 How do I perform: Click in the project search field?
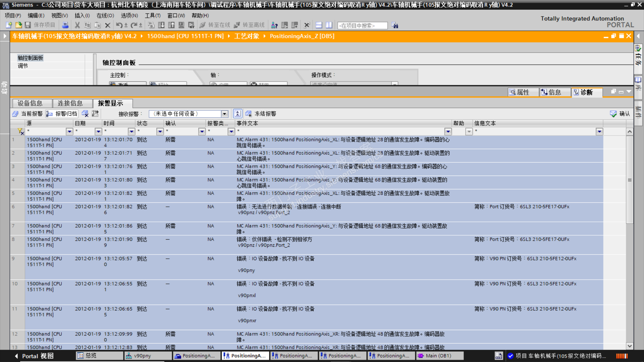(x=362, y=25)
